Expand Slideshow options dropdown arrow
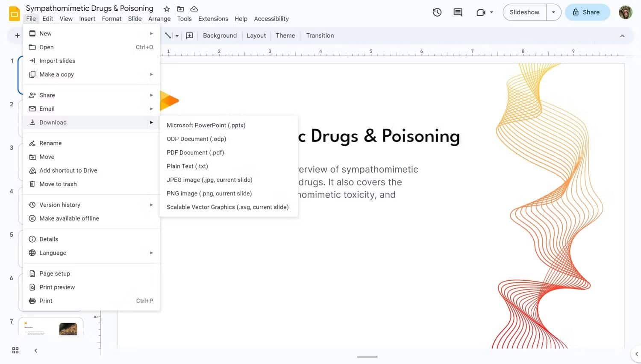This screenshot has width=641, height=364. [x=553, y=12]
